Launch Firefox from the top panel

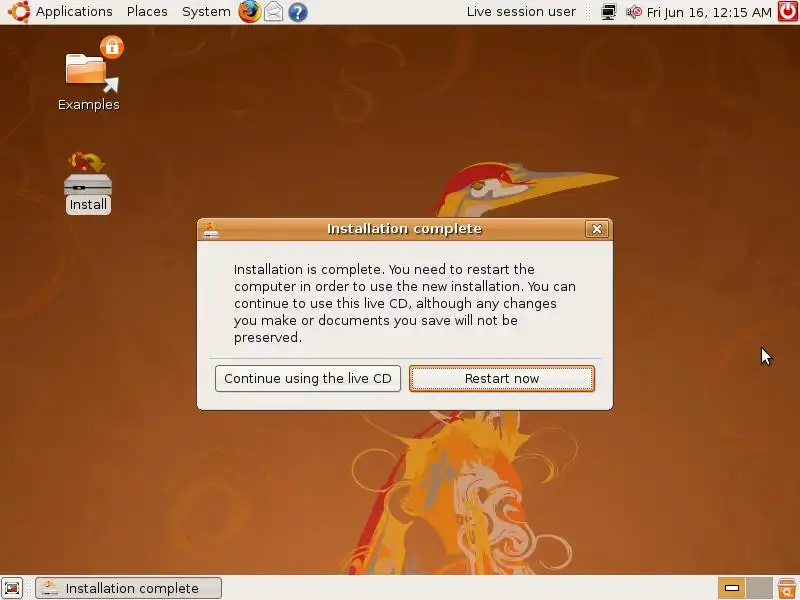tap(249, 12)
